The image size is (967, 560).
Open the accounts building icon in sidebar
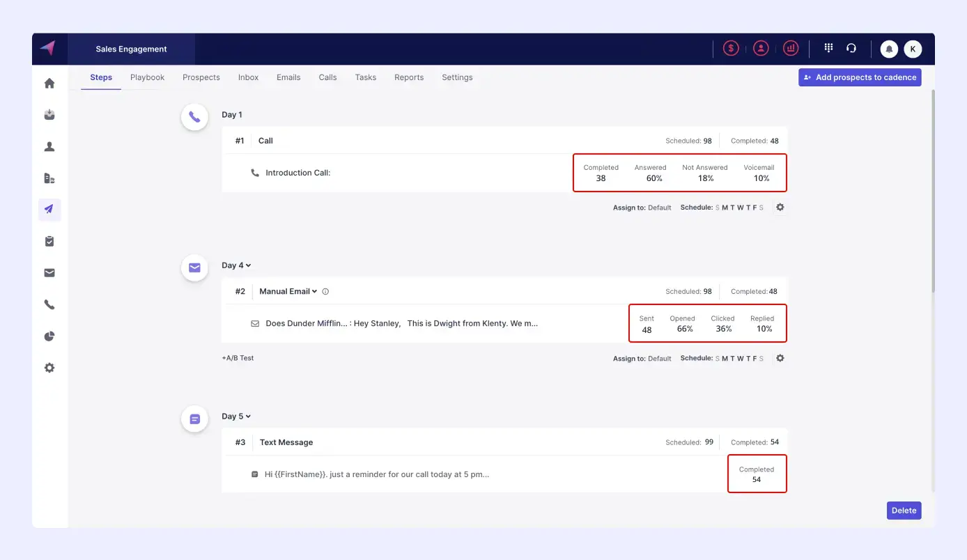point(49,178)
